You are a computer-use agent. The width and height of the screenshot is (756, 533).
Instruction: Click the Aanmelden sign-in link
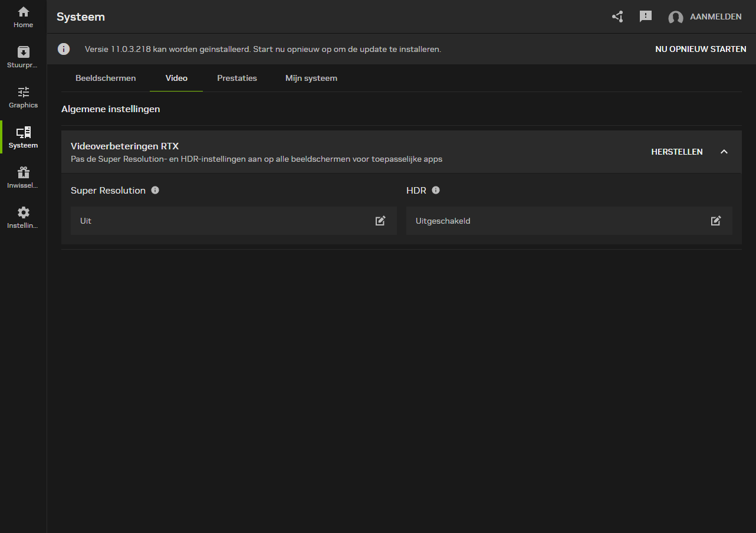coord(715,17)
